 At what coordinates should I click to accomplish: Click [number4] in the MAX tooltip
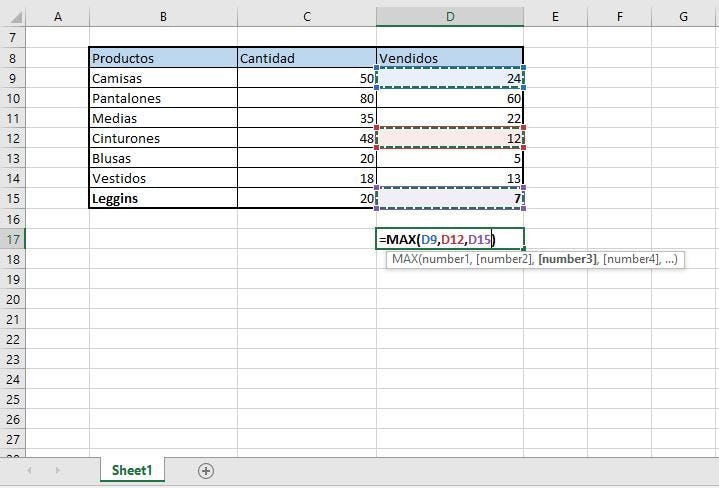632,259
